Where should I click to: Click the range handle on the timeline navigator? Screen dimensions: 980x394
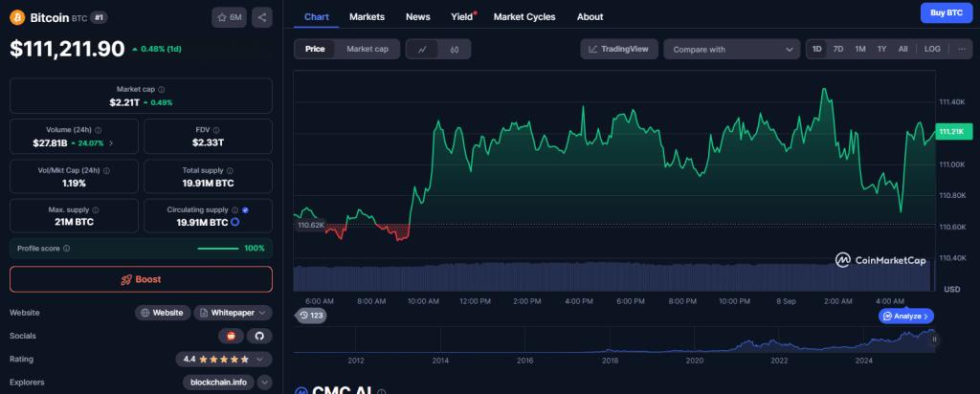[933, 339]
